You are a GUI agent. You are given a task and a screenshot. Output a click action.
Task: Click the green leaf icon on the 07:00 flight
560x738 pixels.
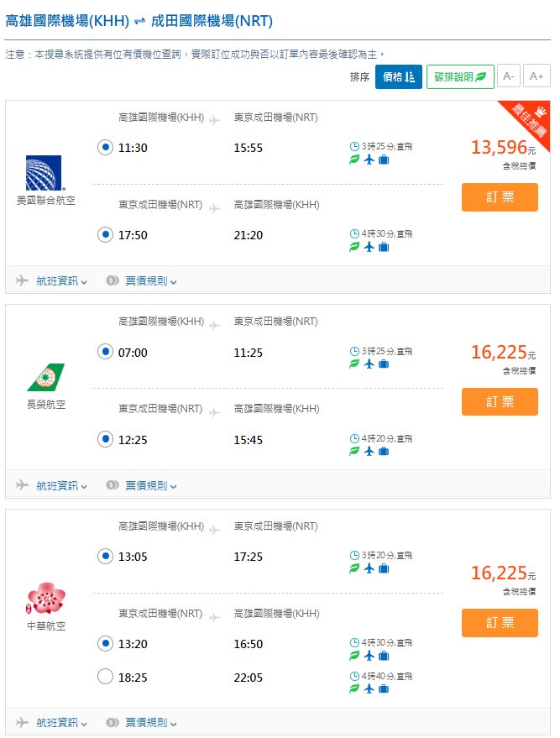354,364
